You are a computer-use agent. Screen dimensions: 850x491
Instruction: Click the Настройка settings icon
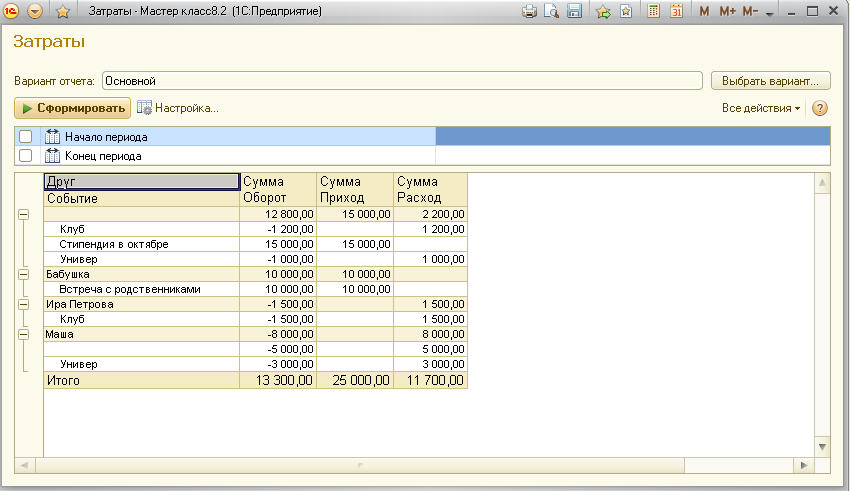click(145, 108)
